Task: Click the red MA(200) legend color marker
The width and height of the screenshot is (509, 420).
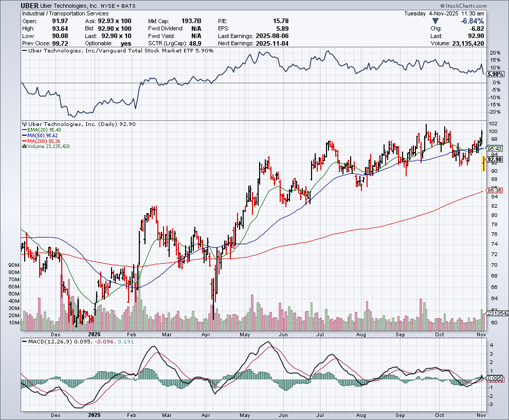Action: [23, 141]
